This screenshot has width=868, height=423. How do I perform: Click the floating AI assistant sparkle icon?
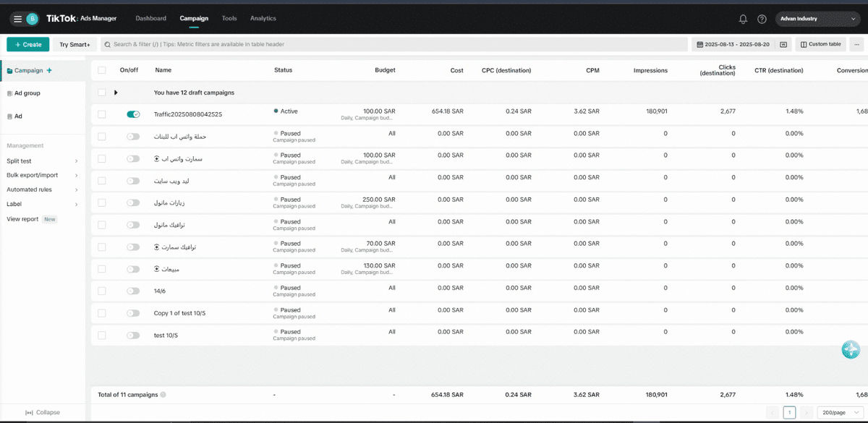(851, 350)
